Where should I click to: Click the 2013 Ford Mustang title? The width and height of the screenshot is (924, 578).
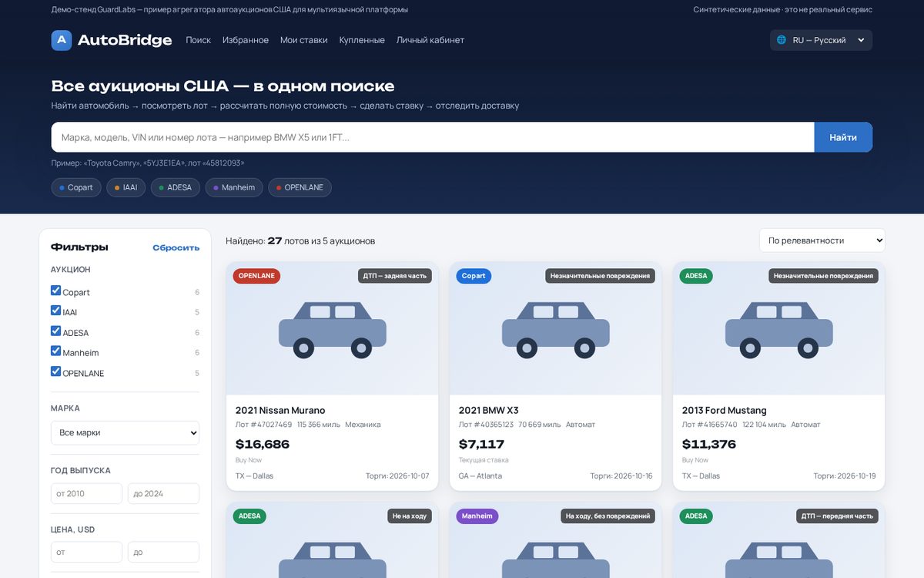725,410
